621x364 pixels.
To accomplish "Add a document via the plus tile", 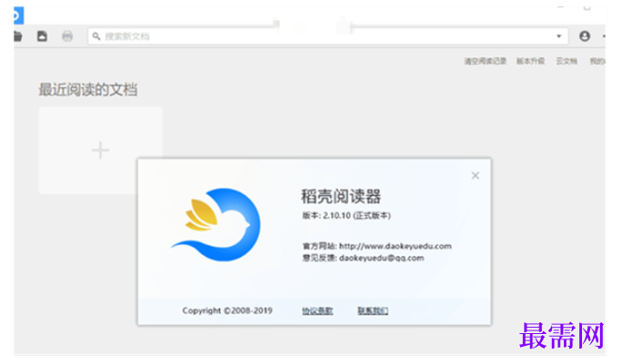I will [101, 151].
